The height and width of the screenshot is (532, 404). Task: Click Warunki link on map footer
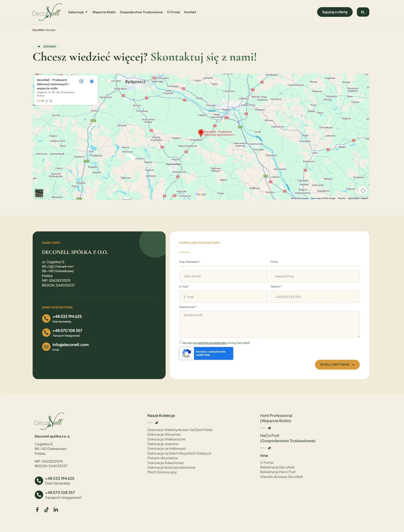[x=342, y=198]
